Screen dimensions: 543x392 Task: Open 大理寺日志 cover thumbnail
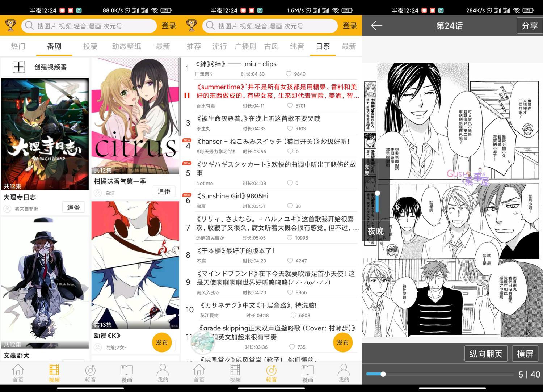pos(45,134)
